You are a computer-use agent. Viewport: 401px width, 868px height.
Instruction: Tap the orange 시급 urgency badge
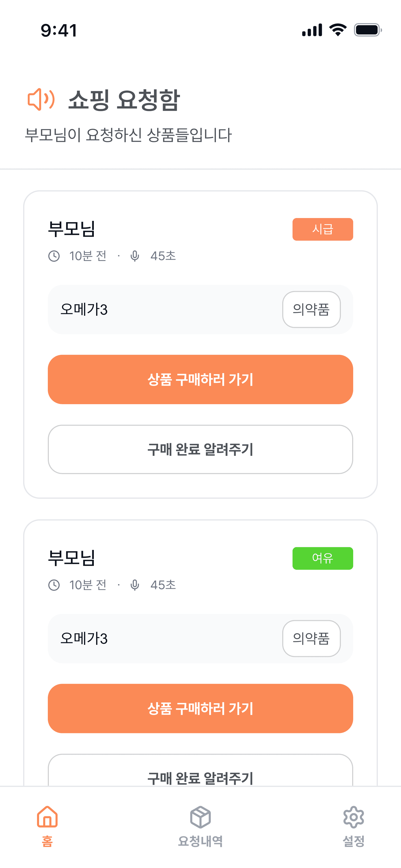[x=323, y=229]
